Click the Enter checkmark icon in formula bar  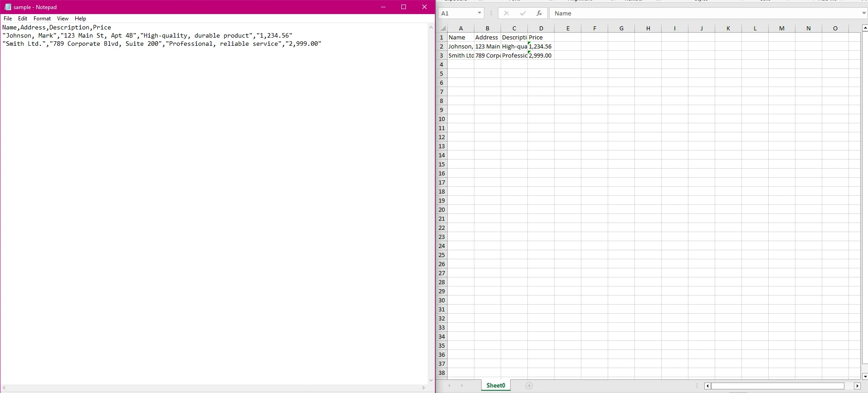(x=523, y=14)
